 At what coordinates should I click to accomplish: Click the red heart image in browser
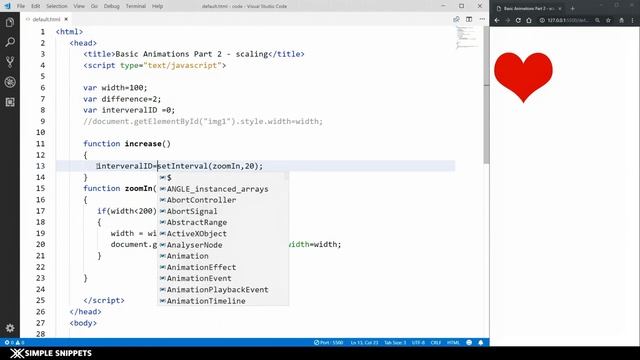523,77
